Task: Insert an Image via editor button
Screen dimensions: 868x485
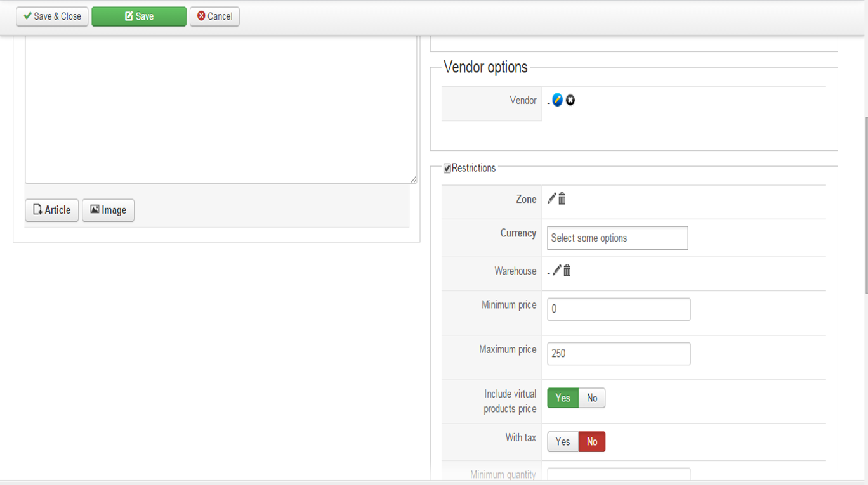Action: click(109, 210)
